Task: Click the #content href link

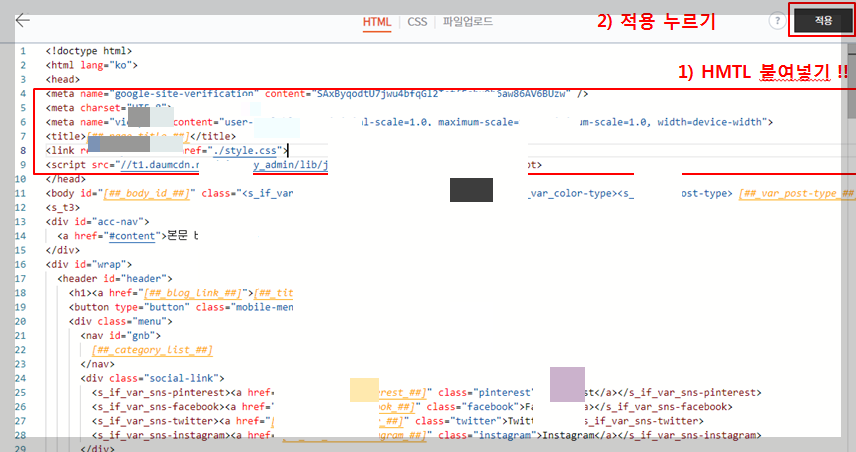Action: point(132,236)
